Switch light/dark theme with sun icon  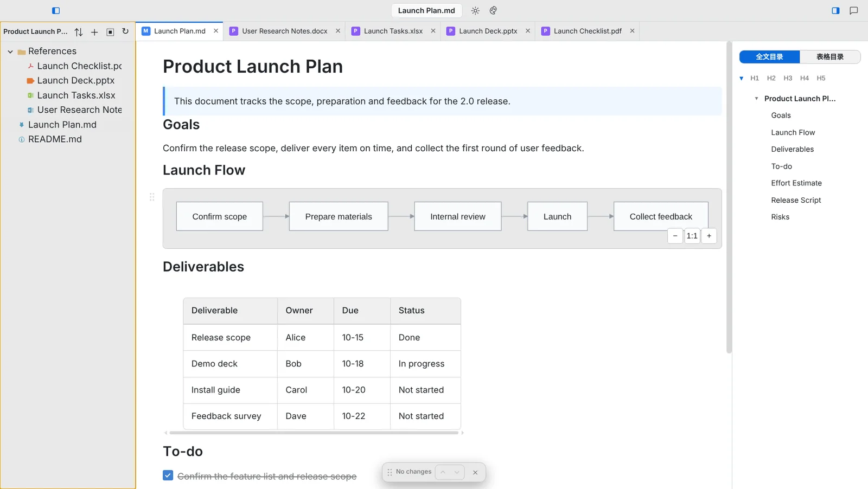coord(475,10)
